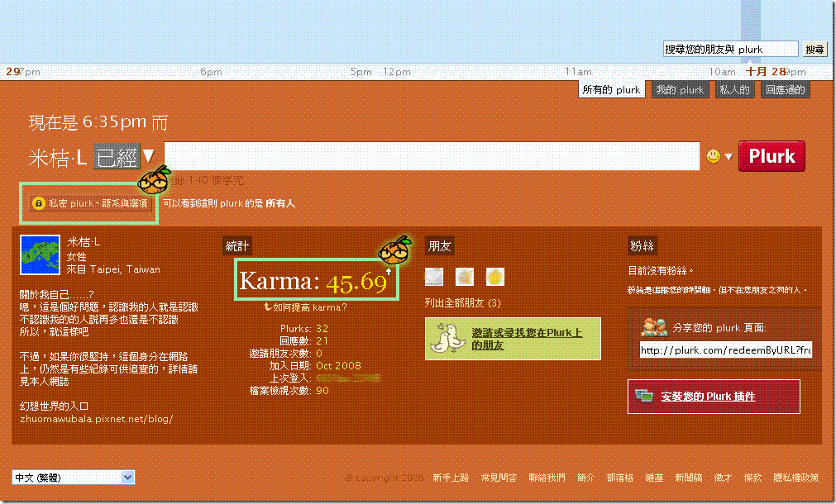Click the Plurks: 32 count value

[322, 328]
